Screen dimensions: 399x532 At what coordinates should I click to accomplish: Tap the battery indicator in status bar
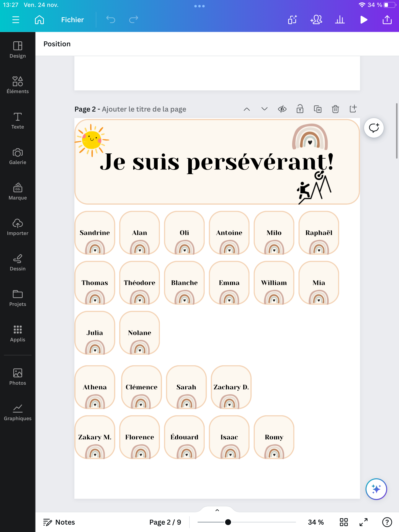click(x=390, y=5)
